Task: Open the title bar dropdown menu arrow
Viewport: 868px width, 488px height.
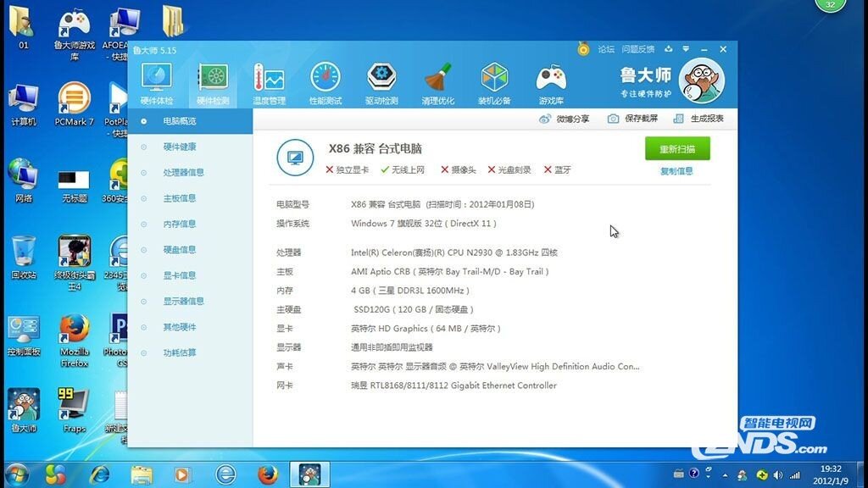Action: (686, 48)
